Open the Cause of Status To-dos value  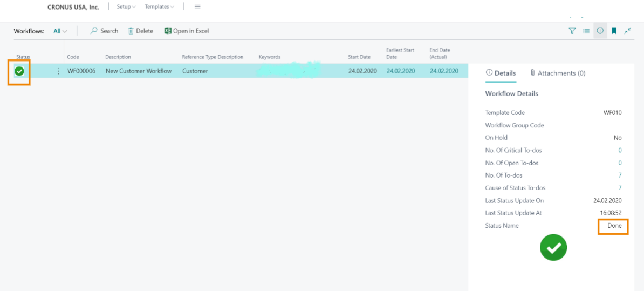click(620, 188)
